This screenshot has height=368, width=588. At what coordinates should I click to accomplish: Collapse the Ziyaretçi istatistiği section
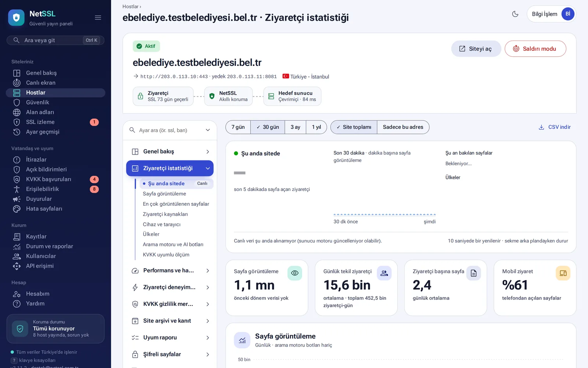tap(170, 168)
